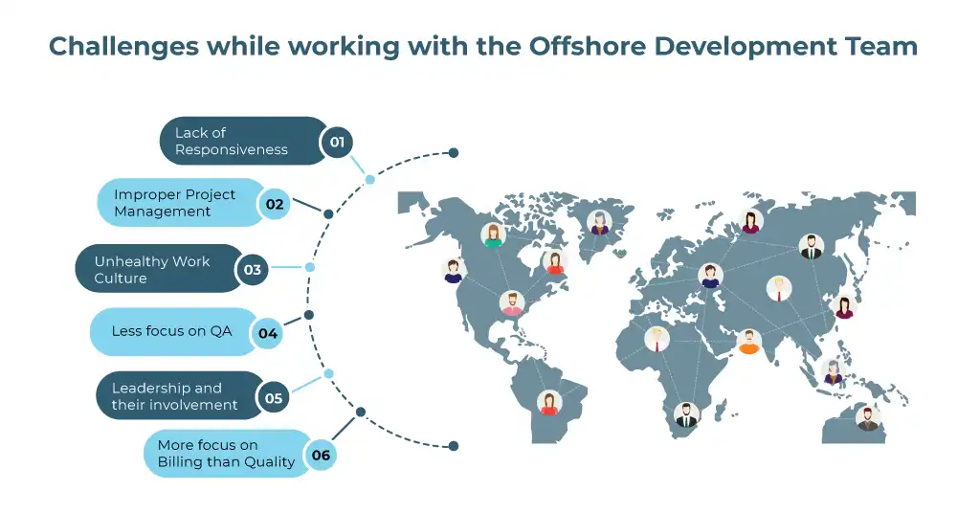
Task: Click the green-shirt woman avatar in Canada
Action: (x=493, y=235)
